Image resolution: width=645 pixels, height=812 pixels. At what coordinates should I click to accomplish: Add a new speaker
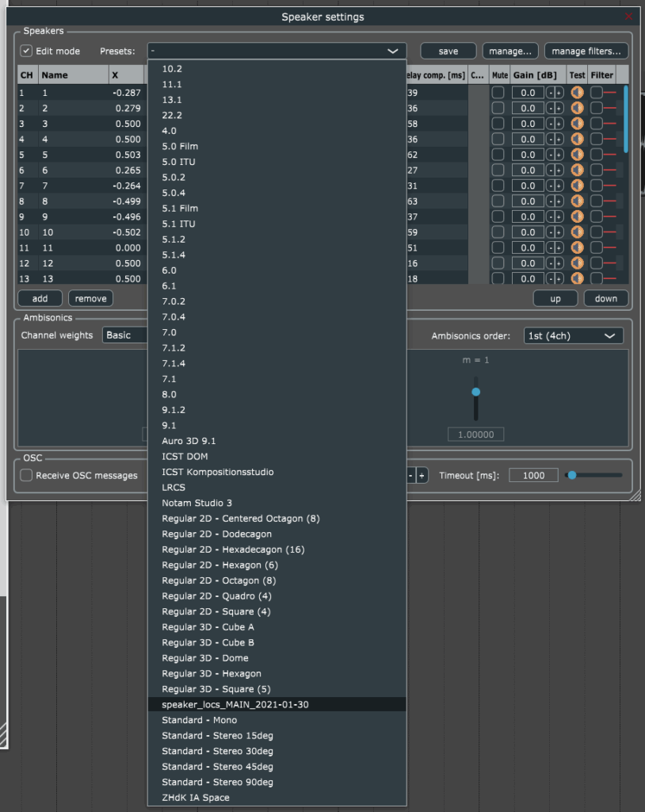(40, 298)
